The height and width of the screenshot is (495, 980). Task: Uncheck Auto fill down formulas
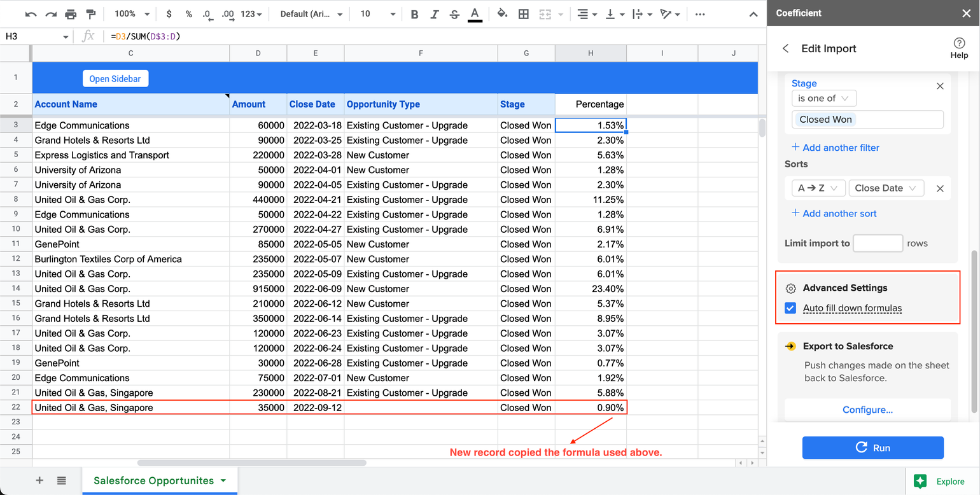(x=790, y=309)
